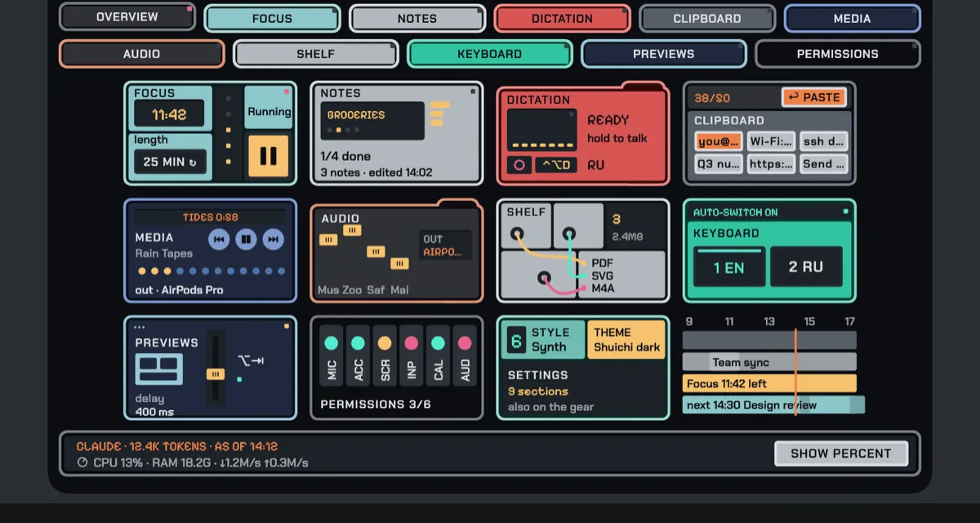Select the Keyboard tab

(489, 54)
